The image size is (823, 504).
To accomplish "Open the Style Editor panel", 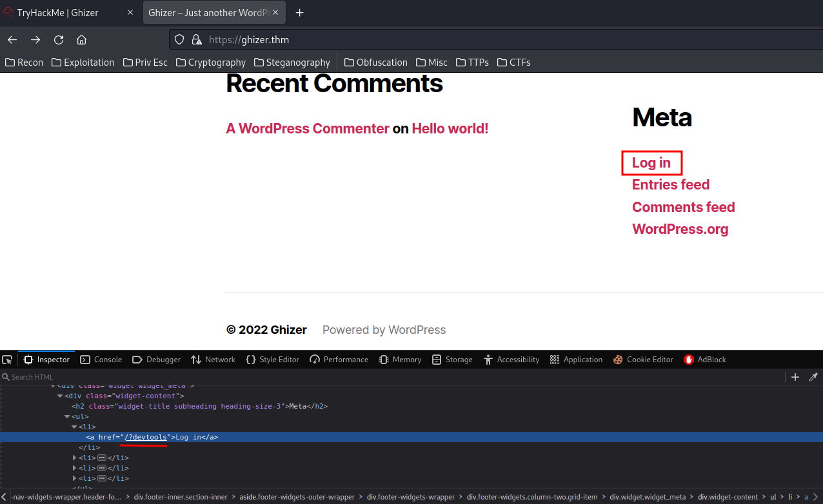I will pyautogui.click(x=273, y=360).
